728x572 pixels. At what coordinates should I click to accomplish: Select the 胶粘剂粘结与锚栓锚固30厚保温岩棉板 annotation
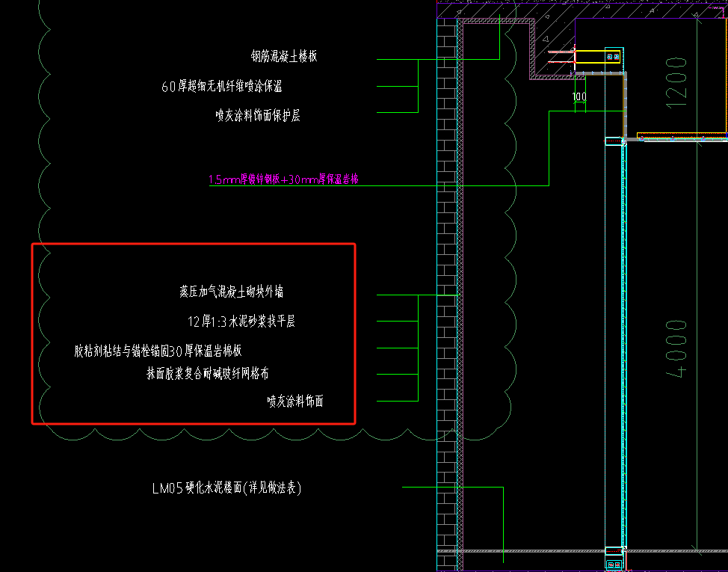pos(157,350)
